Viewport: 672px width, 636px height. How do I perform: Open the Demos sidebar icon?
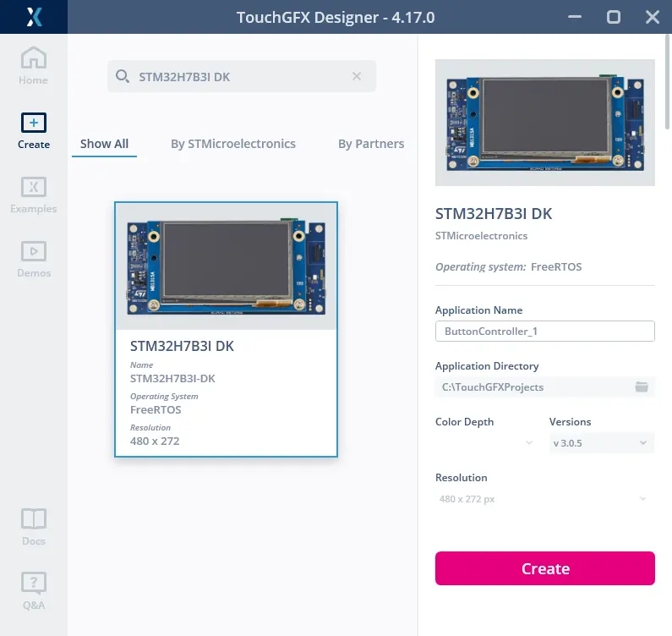(34, 252)
